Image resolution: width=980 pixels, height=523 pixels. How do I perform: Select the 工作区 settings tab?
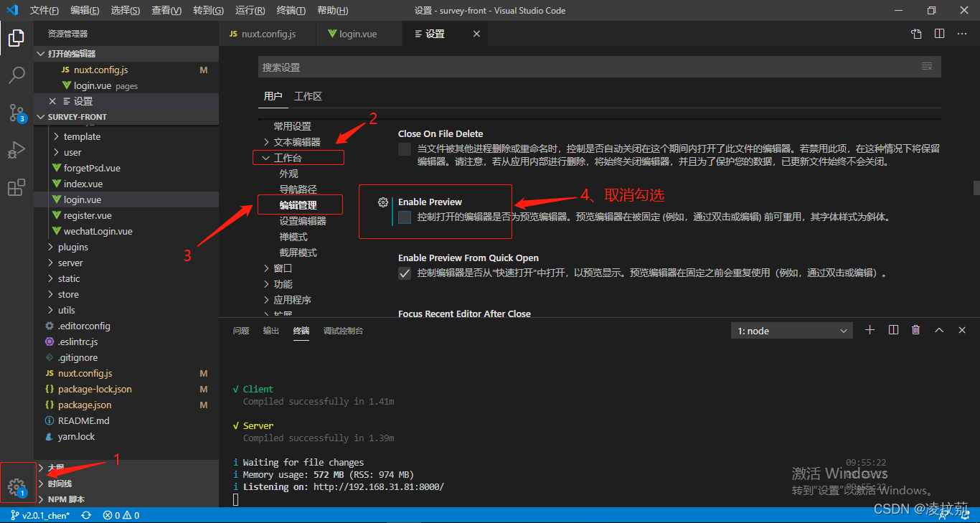click(308, 96)
